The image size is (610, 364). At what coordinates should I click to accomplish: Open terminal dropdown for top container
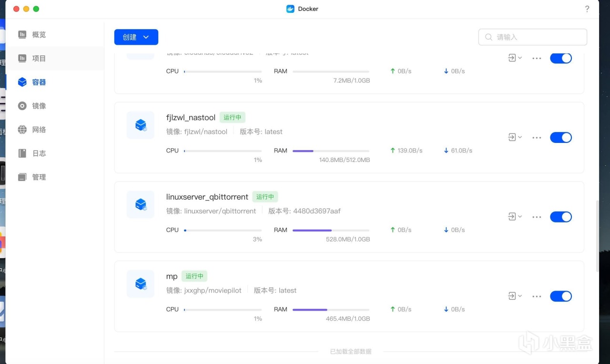[515, 58]
